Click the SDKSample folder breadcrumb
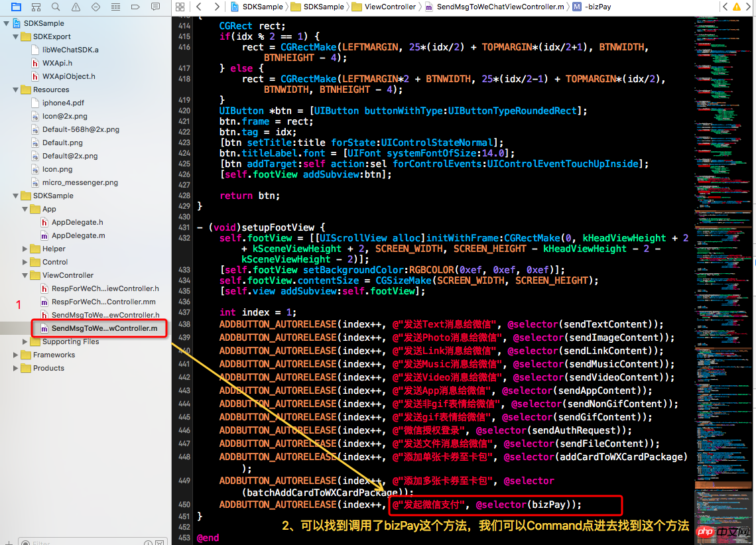The image size is (756, 545). 318,7
